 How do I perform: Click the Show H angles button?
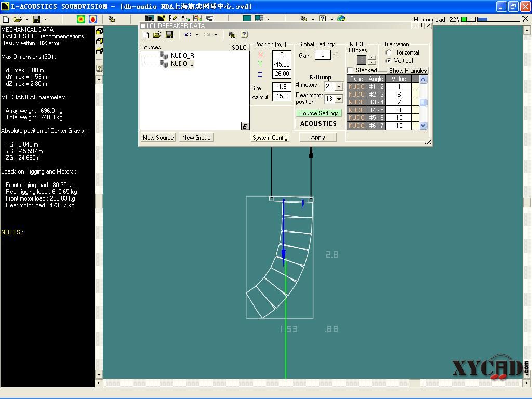407,71
